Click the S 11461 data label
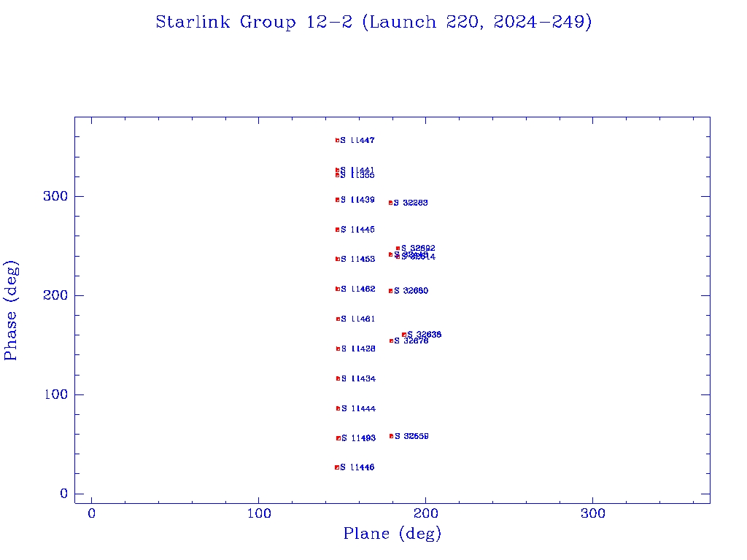This screenshot has width=747, height=560. [357, 319]
